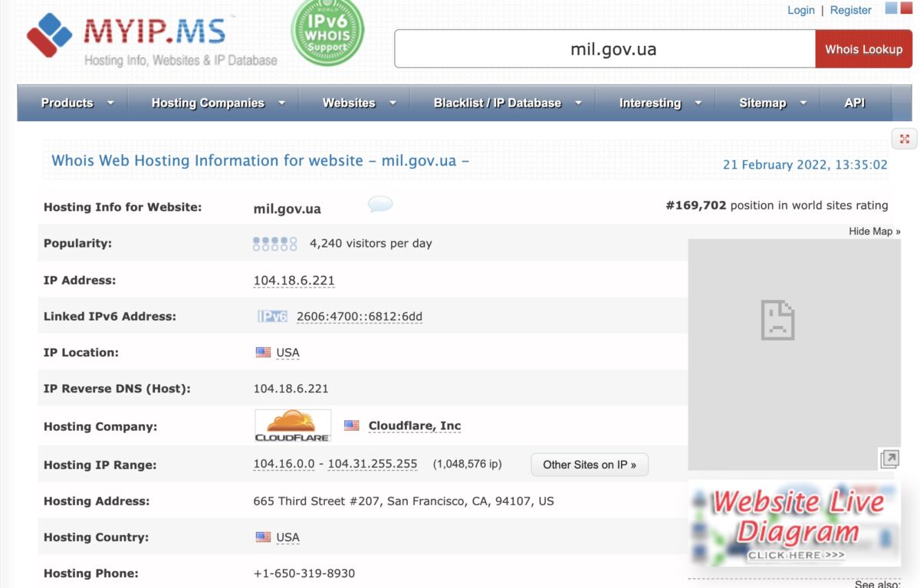Click the IP Reverse DNS host value
920x588 pixels.
tap(291, 389)
